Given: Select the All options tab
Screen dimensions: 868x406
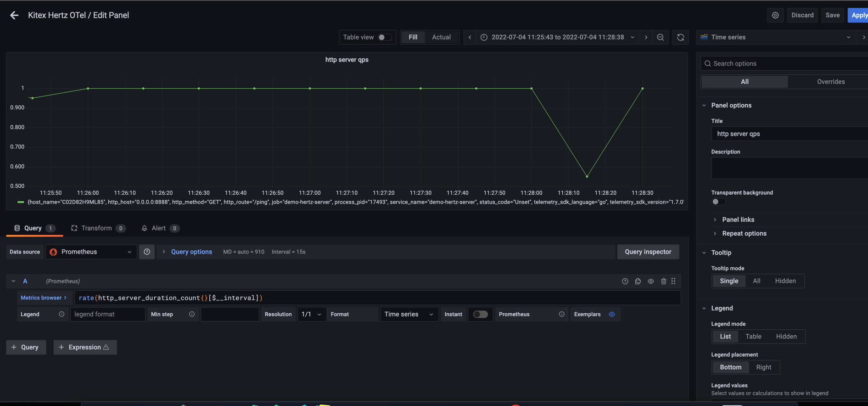Looking at the screenshot, I should pyautogui.click(x=745, y=82).
